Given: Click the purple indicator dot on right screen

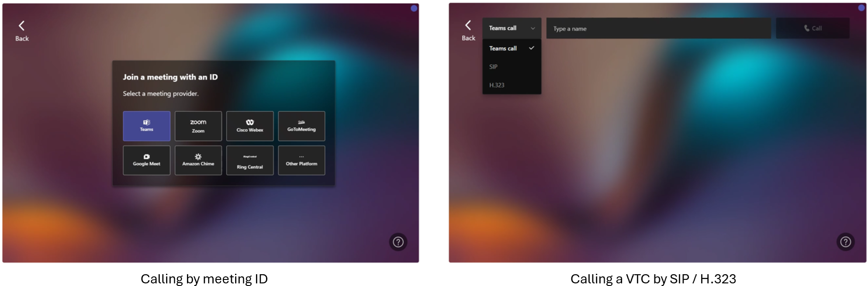Looking at the screenshot, I should click(861, 8).
